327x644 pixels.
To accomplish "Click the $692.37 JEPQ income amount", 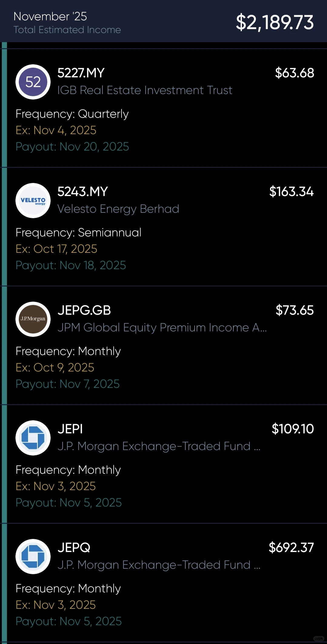I will [291, 548].
